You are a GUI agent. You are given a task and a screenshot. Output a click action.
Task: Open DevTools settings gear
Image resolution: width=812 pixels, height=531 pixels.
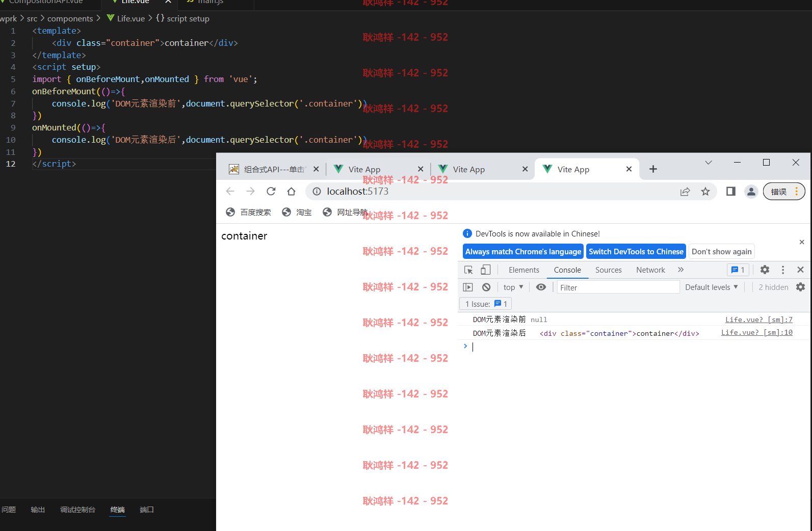point(765,270)
